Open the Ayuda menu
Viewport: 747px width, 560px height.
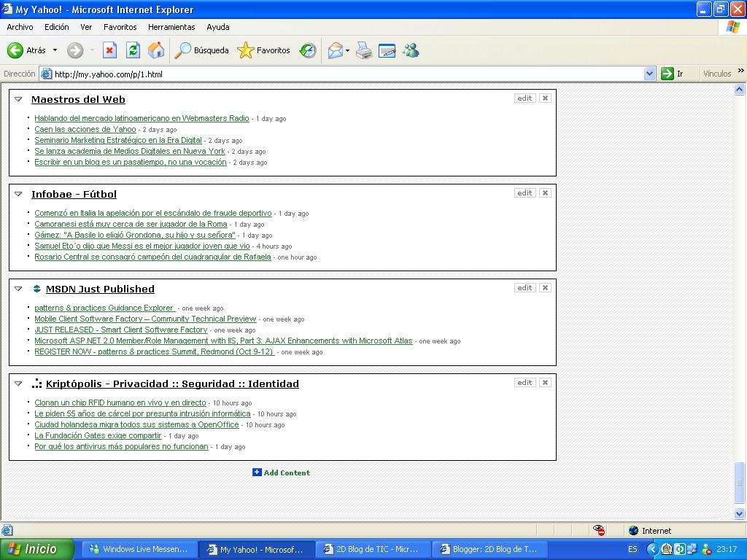(217, 27)
